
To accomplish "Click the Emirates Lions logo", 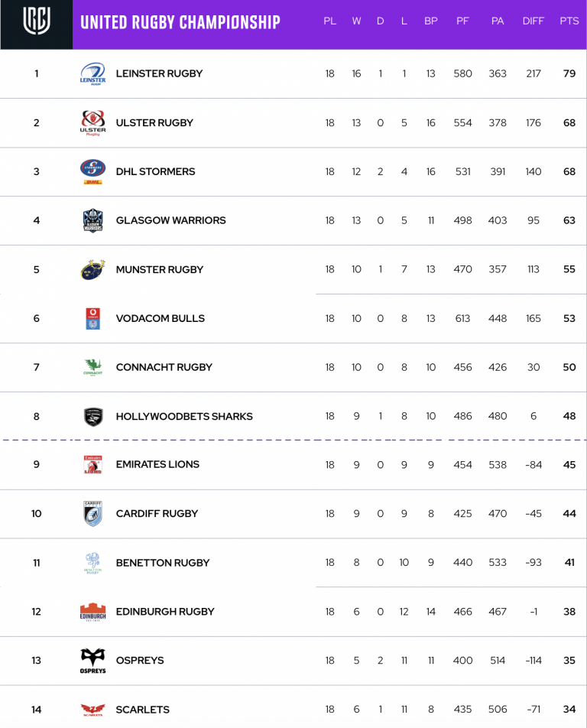I will [92, 465].
